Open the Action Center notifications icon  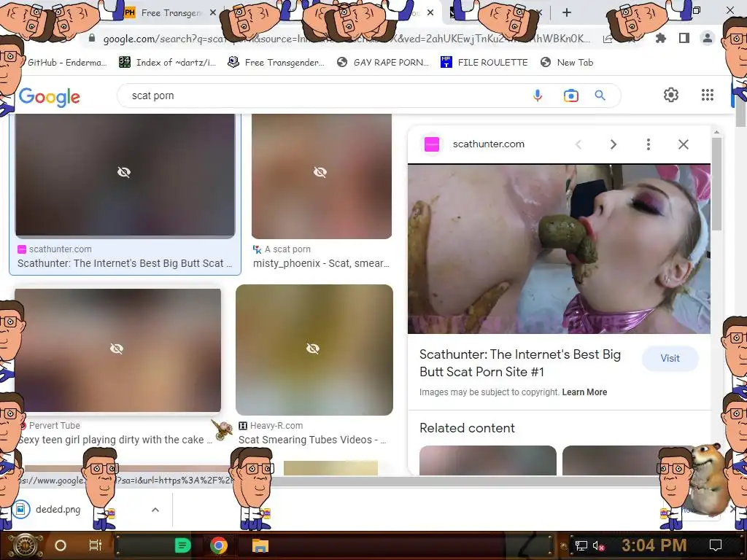coord(716,545)
